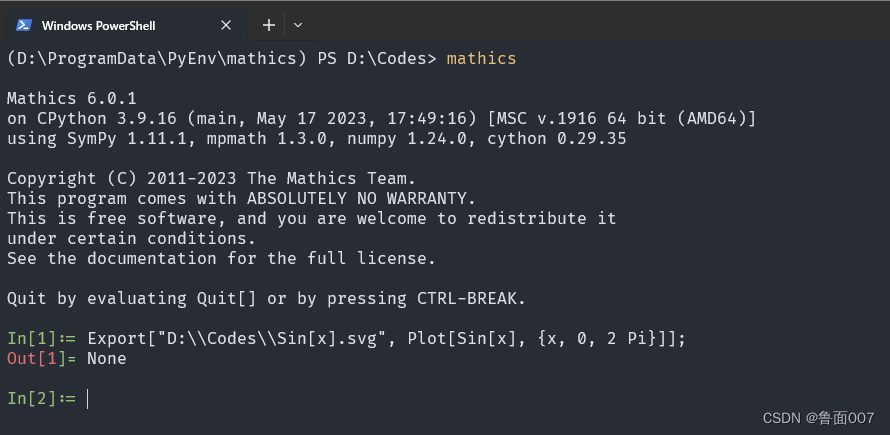
Task: Select the Windows PowerShell tab title
Action: point(98,26)
